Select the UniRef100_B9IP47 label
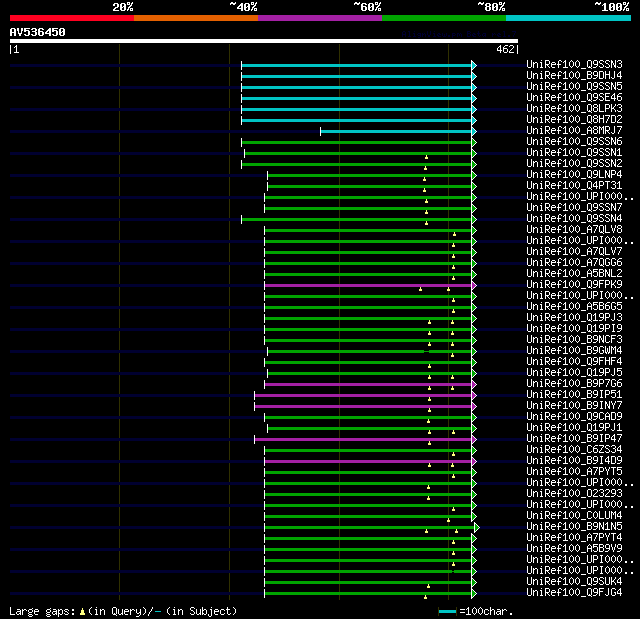 [x=574, y=439]
